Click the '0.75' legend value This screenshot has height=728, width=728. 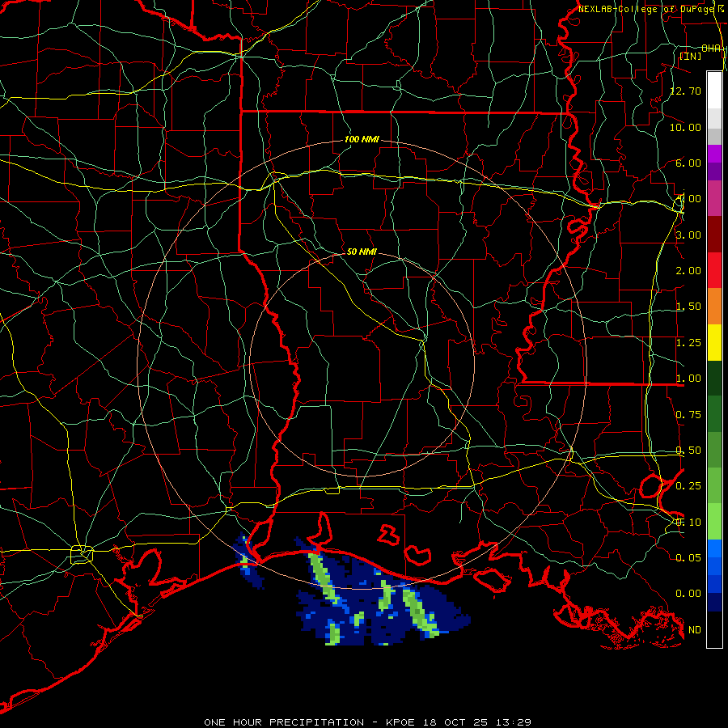click(688, 415)
